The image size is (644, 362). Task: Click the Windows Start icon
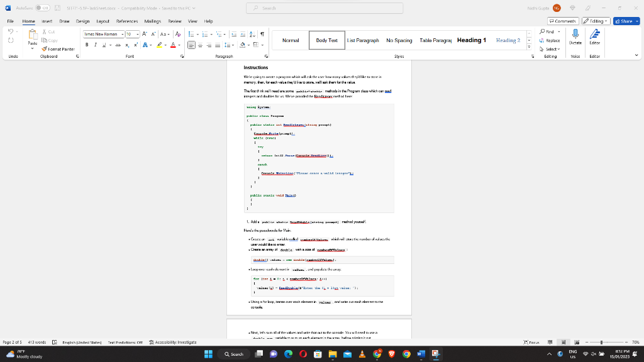click(208, 354)
